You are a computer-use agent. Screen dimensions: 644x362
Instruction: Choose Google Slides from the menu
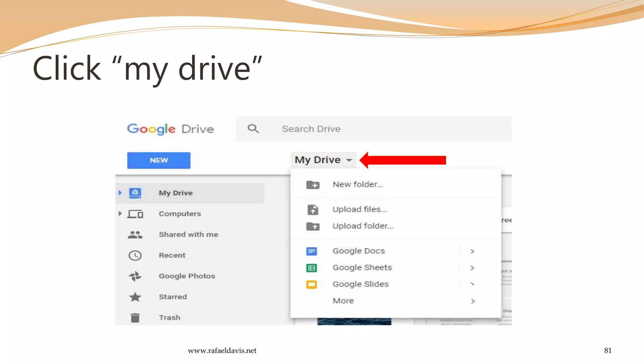[x=361, y=284]
